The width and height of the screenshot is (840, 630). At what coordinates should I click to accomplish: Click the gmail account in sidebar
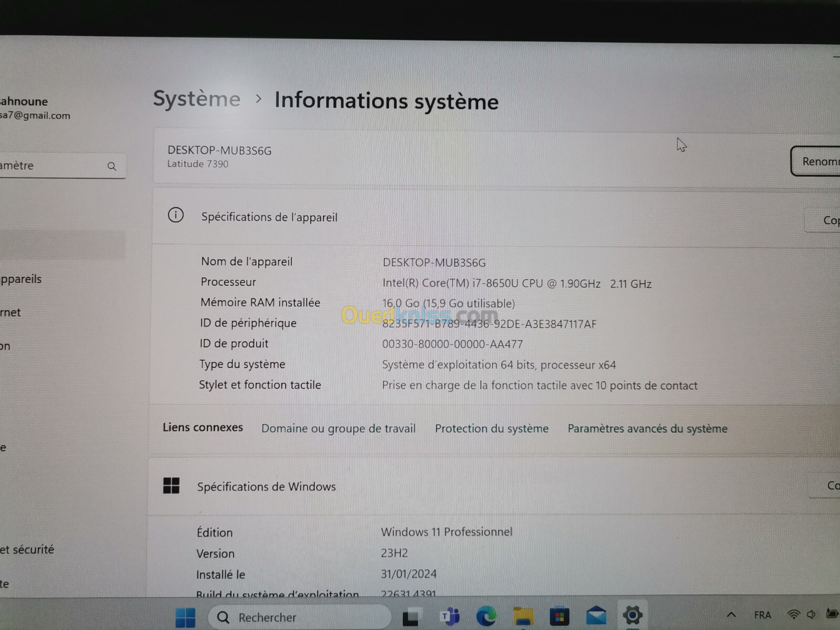point(35,115)
